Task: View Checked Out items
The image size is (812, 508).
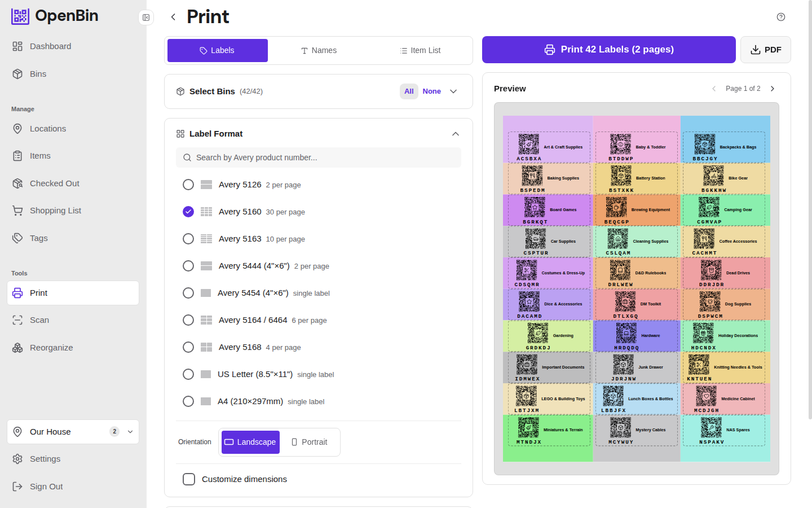Action: (73, 183)
